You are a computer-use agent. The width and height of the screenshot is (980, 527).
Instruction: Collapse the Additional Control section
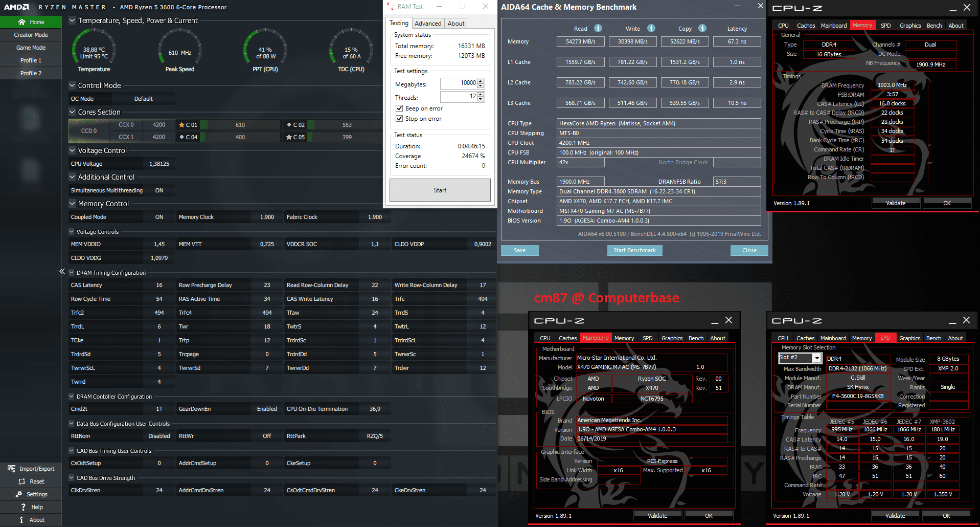coord(72,177)
